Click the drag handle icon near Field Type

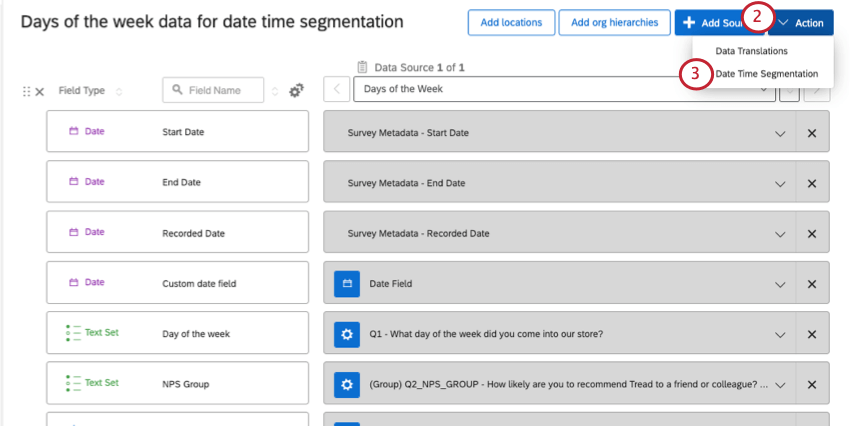[26, 91]
